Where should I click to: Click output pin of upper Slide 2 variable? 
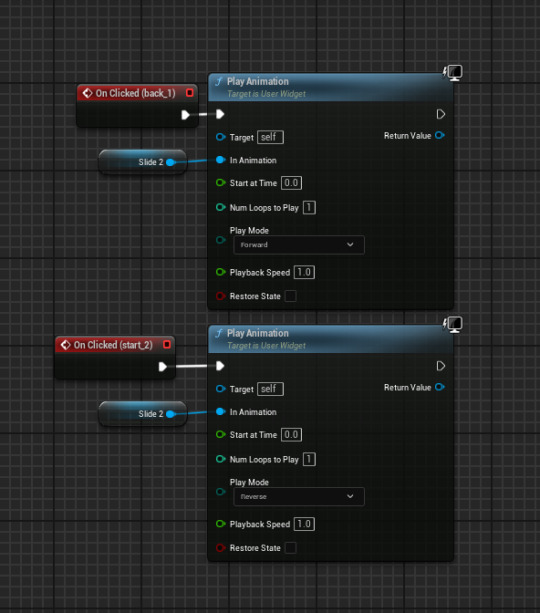tap(170, 162)
